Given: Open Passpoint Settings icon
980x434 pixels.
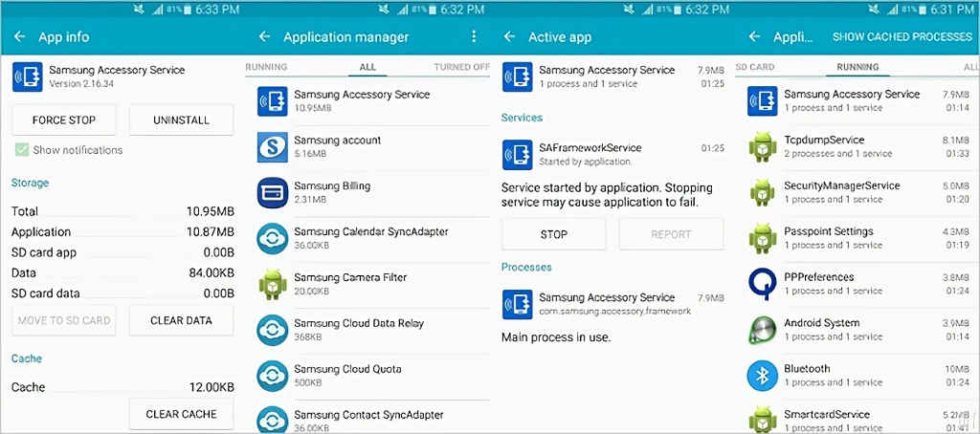Looking at the screenshot, I should (763, 238).
